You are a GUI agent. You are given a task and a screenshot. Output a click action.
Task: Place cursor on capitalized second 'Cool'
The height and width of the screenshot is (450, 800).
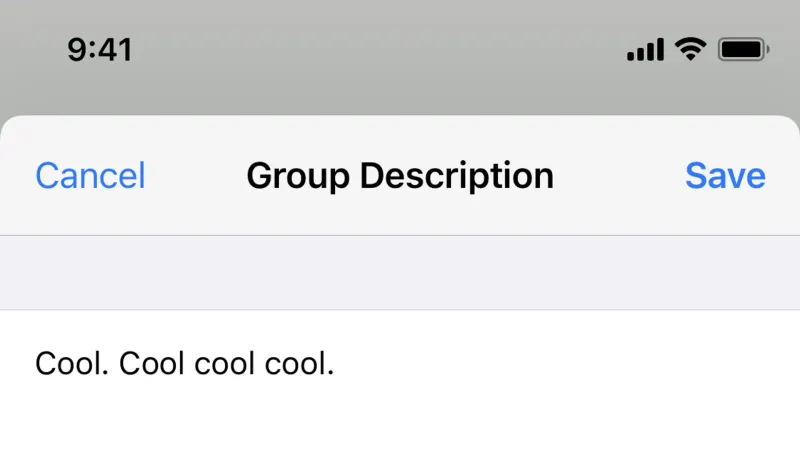(x=152, y=364)
